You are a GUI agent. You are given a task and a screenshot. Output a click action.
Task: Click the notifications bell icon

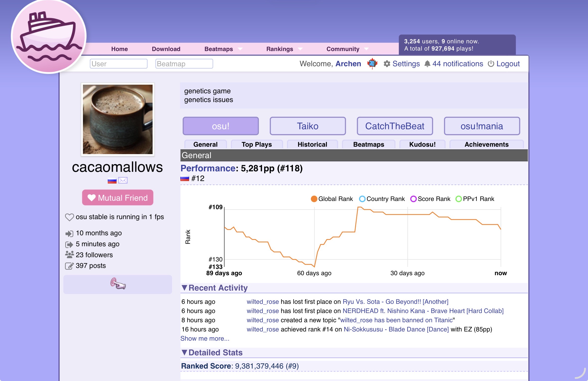[x=427, y=64]
